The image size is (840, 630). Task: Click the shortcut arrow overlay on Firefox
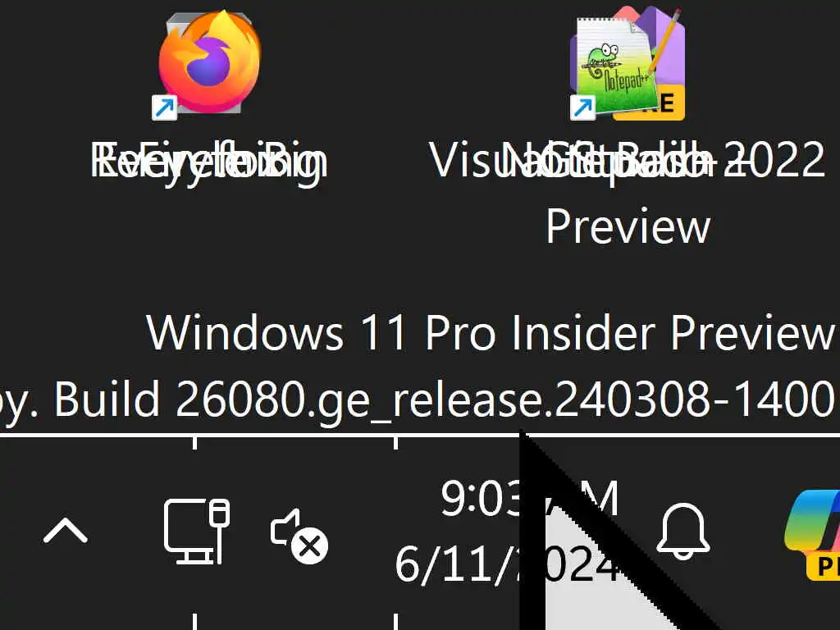[164, 107]
